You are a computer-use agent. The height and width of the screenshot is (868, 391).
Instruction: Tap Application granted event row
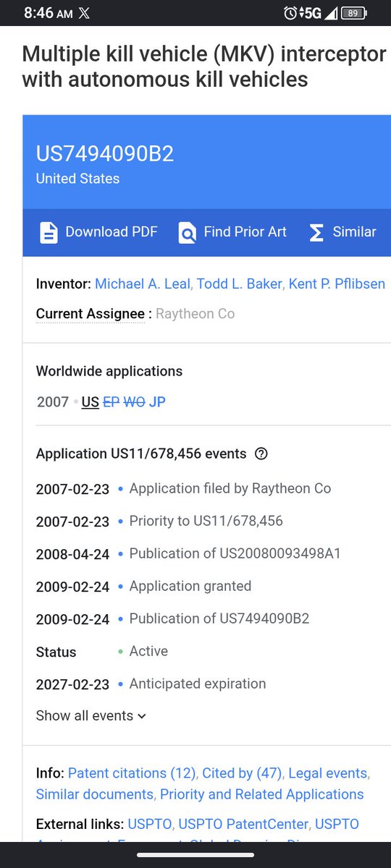pos(190,587)
